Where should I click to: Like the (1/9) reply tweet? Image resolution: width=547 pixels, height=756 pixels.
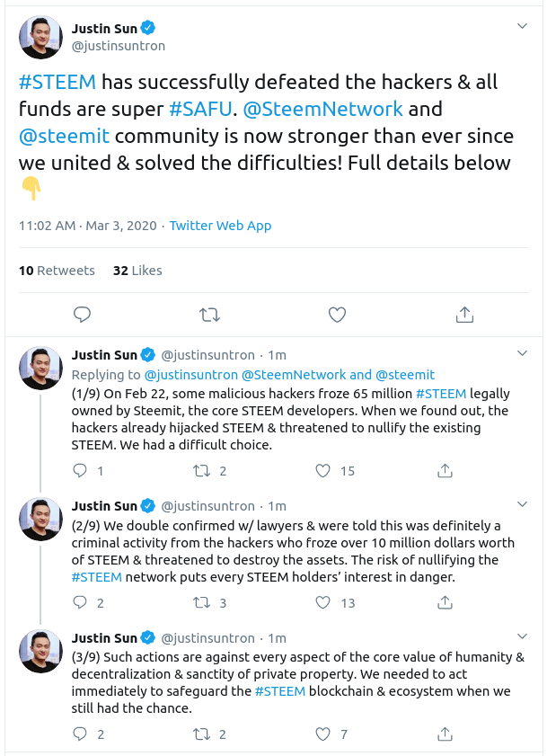[x=324, y=470]
